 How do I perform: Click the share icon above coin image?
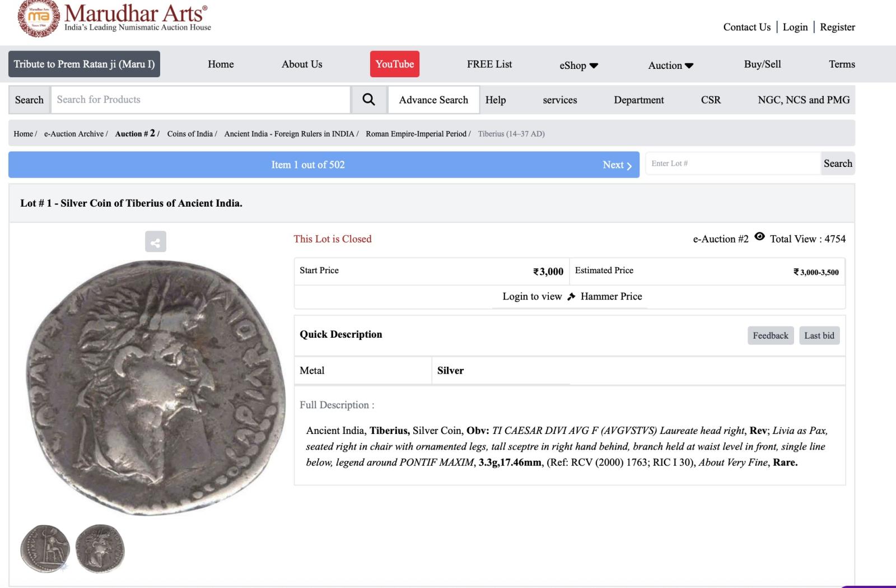click(156, 242)
